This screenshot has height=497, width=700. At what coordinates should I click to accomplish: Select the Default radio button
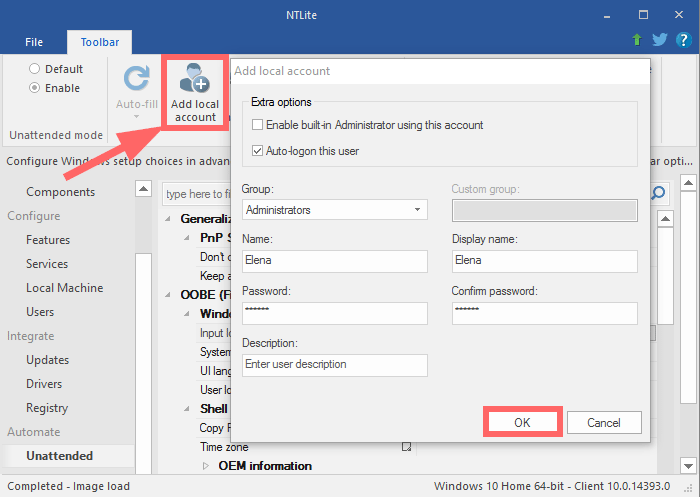34,69
